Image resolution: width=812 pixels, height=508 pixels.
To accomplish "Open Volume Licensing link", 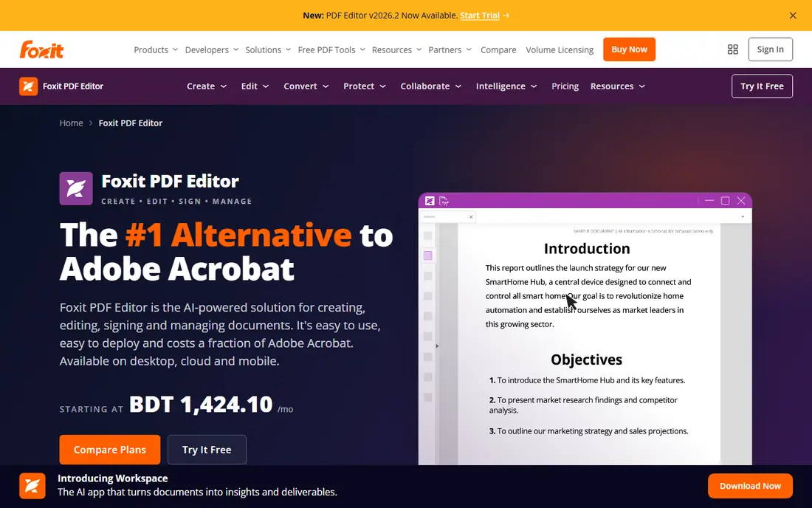I will [560, 49].
